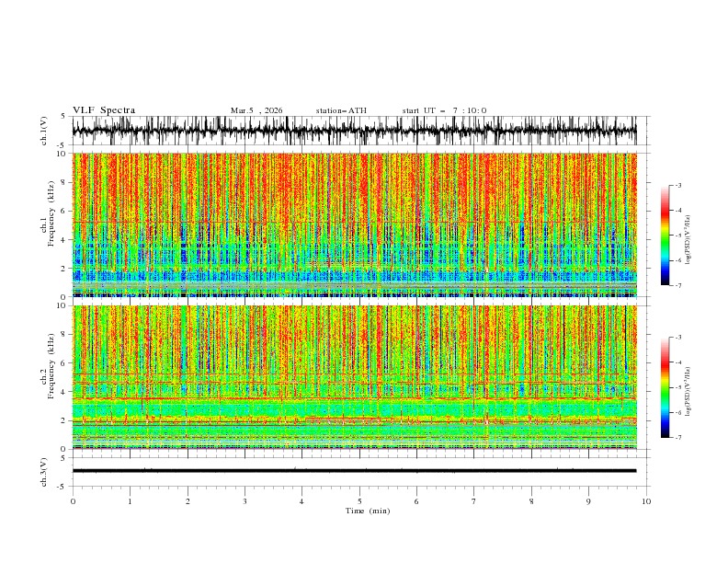Click the 'ch.1(V)' axis label
728x563 pixels.
44,131
